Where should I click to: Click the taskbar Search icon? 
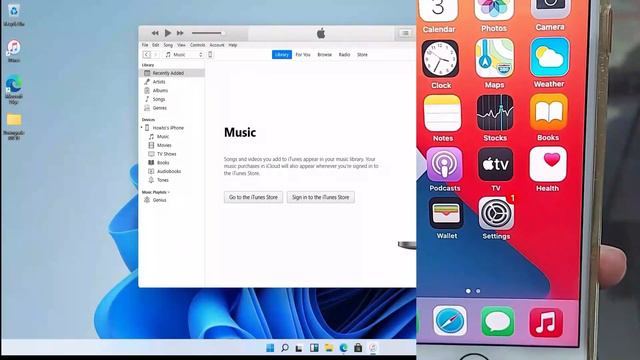click(x=284, y=348)
